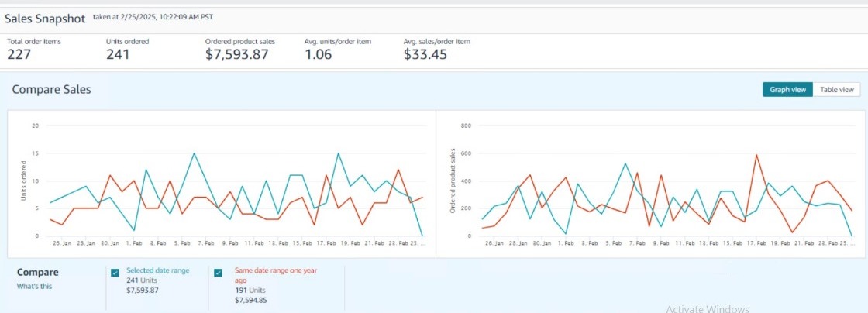Switch to Graph view
The width and height of the screenshot is (868, 313).
coord(787,90)
